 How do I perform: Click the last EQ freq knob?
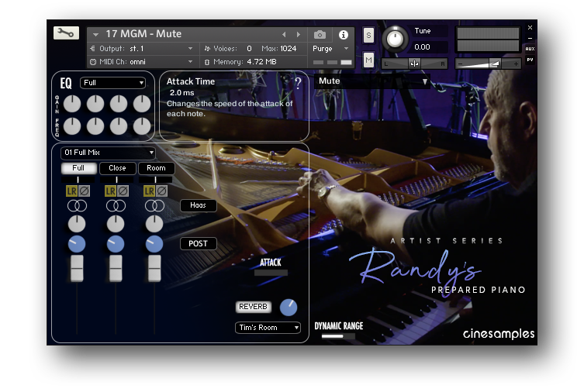coord(142,126)
